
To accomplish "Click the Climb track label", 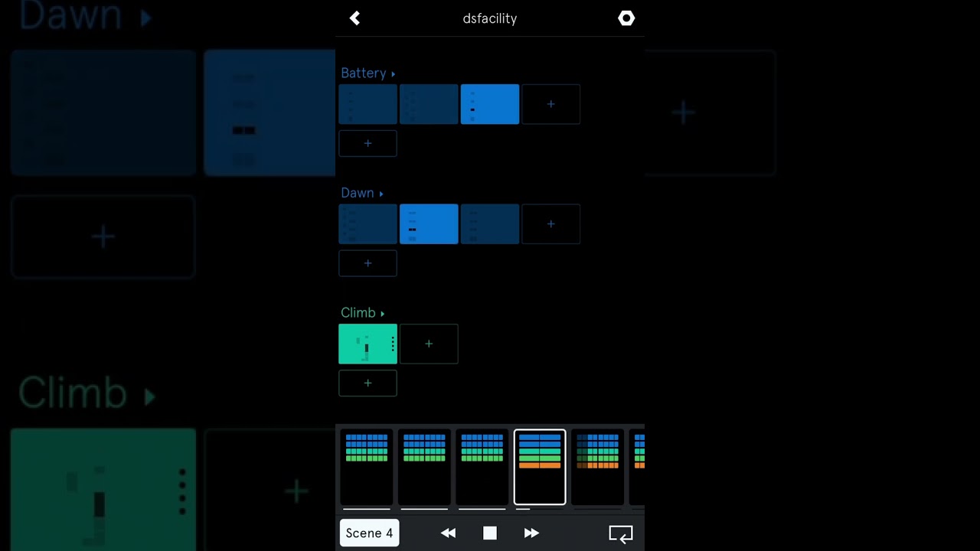I will click(x=358, y=313).
